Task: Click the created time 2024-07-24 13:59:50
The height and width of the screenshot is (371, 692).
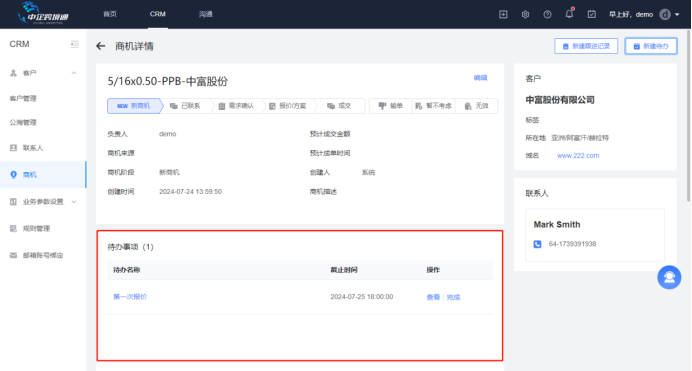Action: point(190,192)
